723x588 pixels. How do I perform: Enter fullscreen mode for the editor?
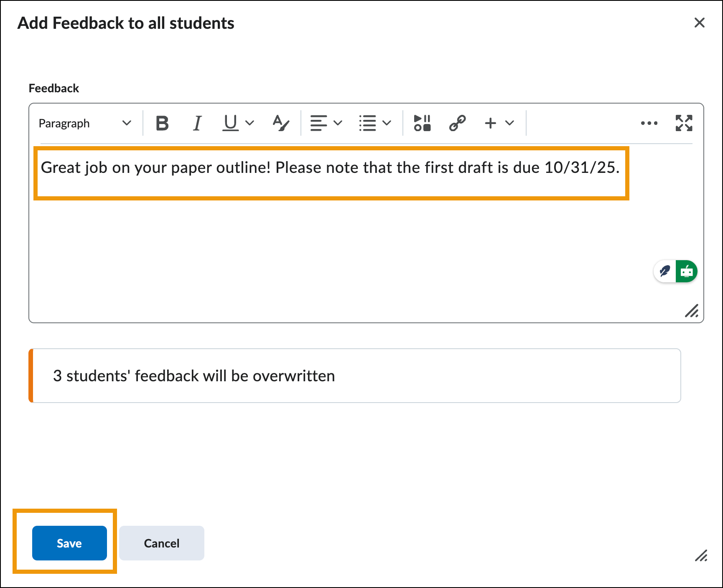point(684,123)
